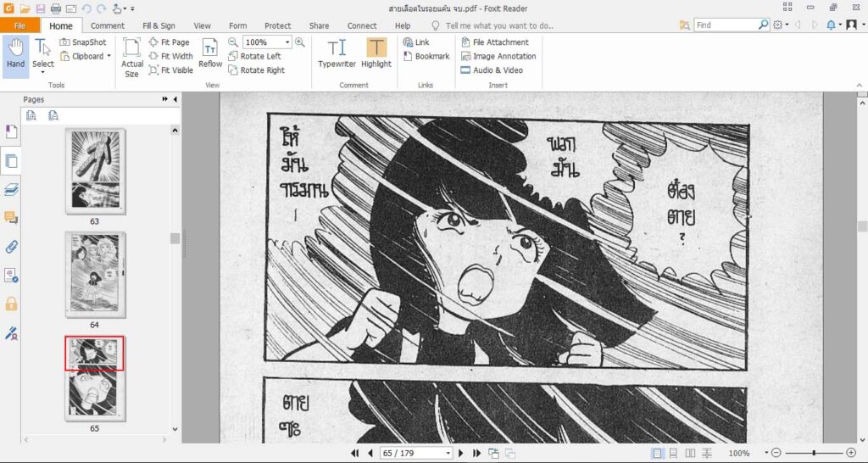Image resolution: width=868 pixels, height=463 pixels.
Task: Choose Fit Visible view
Action: point(171,70)
